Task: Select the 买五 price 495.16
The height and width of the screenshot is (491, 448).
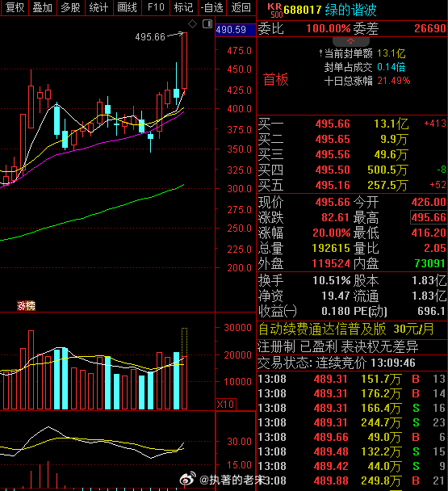Action: 333,185
